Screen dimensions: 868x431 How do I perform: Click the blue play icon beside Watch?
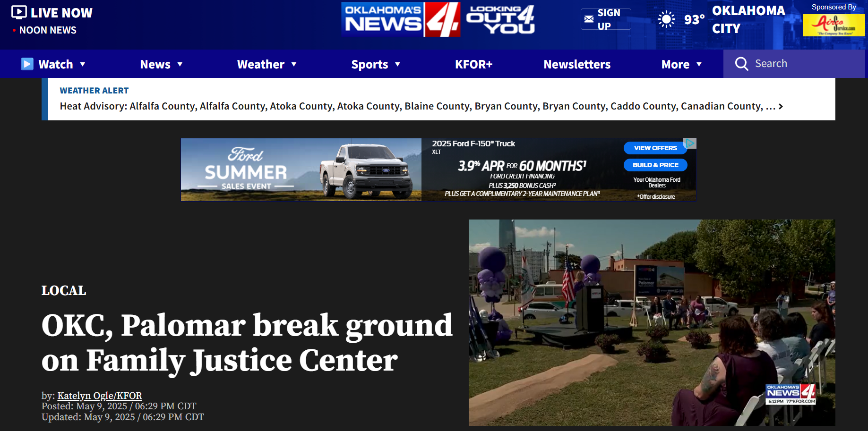(27, 64)
